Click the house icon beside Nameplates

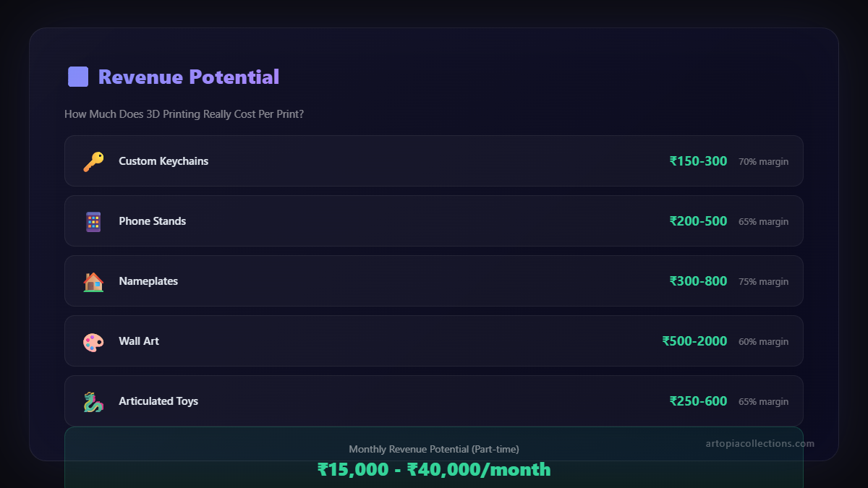tap(93, 281)
